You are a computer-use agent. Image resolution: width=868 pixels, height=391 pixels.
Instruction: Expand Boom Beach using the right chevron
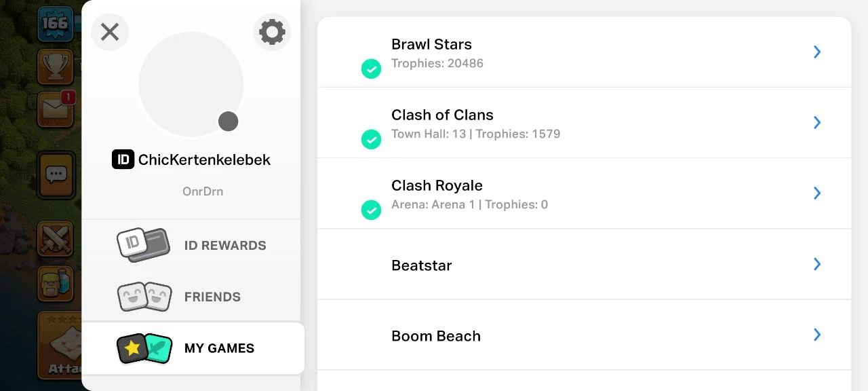click(x=817, y=334)
